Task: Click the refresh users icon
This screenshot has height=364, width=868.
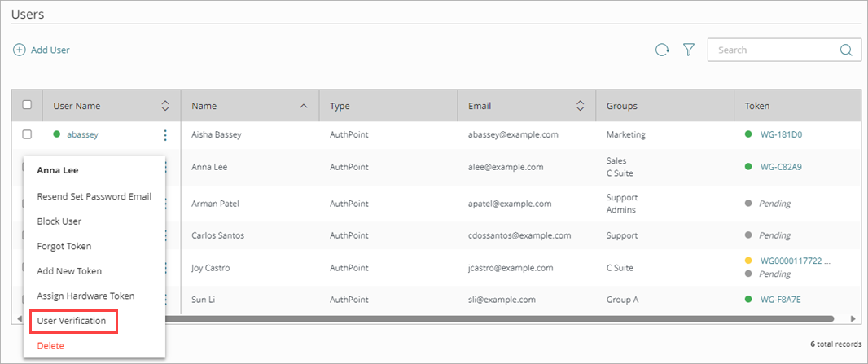Action: coord(662,50)
